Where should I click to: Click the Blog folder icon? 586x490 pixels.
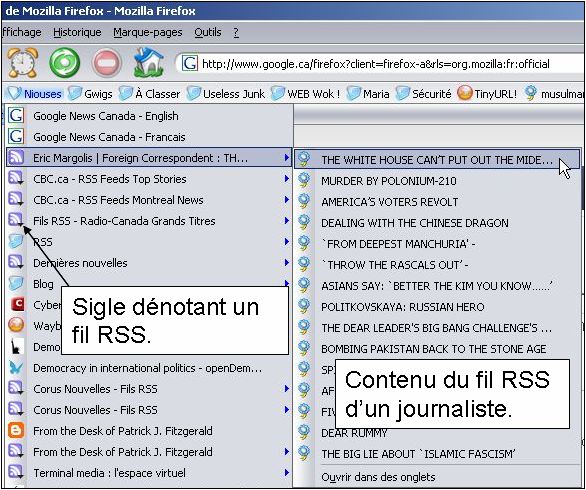(x=16, y=283)
